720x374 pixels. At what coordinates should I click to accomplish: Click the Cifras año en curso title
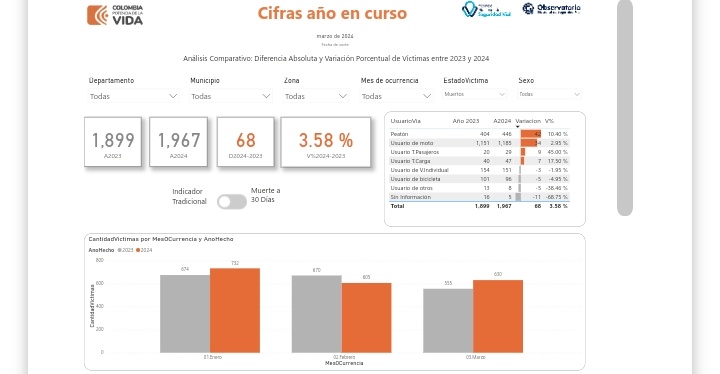coord(332,13)
